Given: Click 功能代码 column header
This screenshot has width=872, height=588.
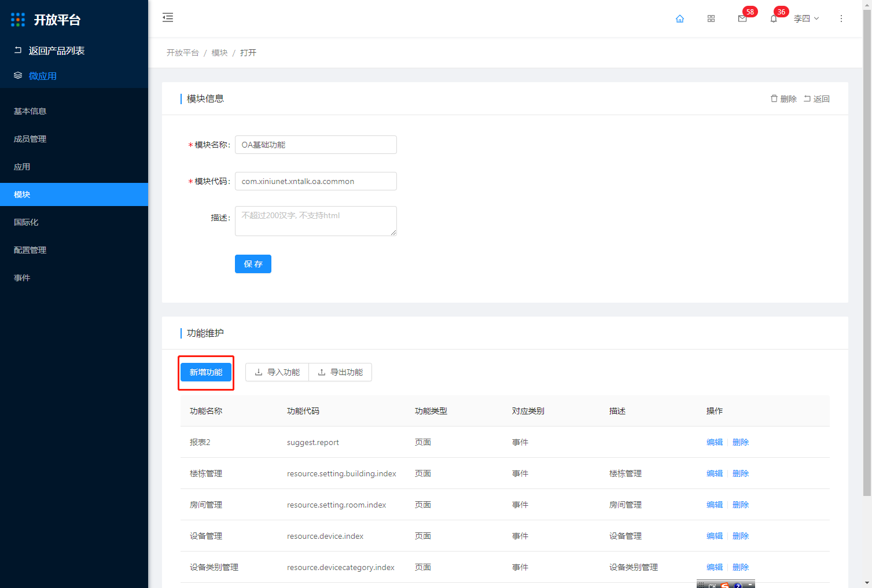Looking at the screenshot, I should click(x=303, y=411).
